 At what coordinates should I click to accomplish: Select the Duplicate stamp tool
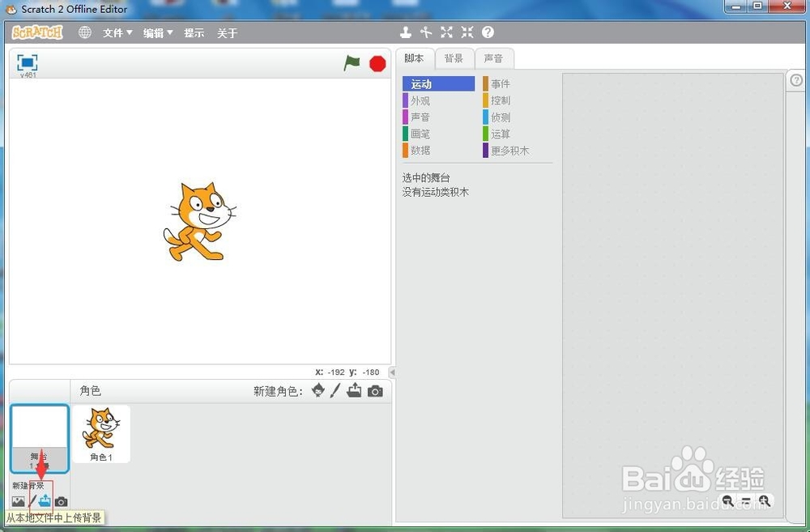[x=406, y=32]
